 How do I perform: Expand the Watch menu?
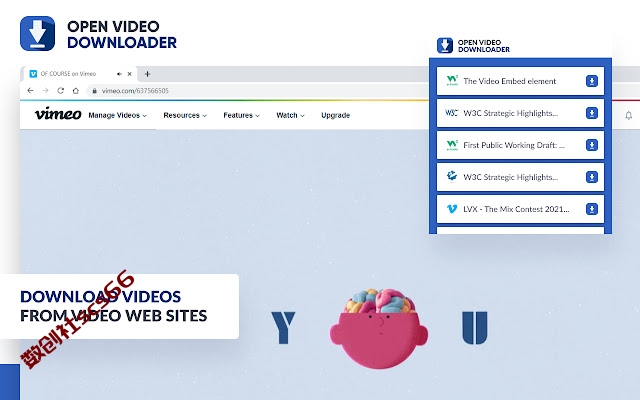[x=290, y=116]
